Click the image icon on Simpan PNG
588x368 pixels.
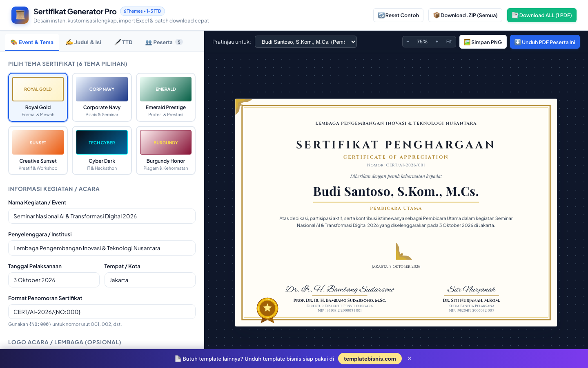coord(467,42)
